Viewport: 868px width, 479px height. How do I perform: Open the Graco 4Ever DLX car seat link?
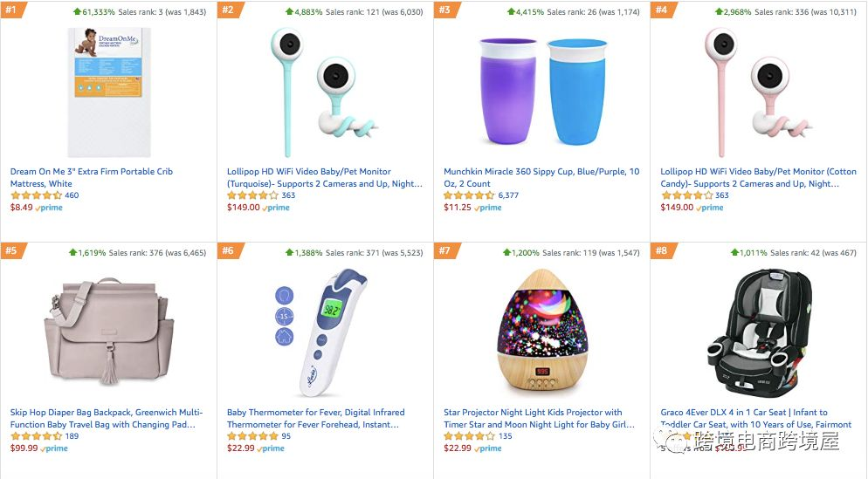(x=755, y=418)
